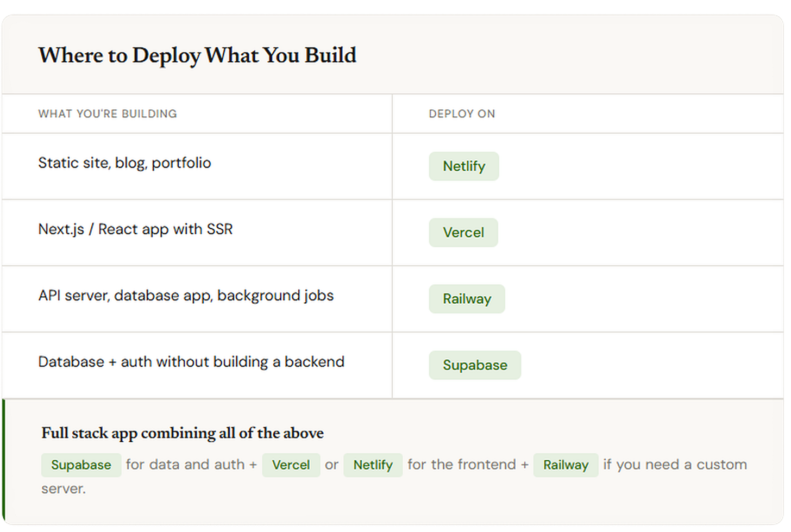This screenshot has width=791, height=532.
Task: Click the 'for data and auth +' text
Action: (x=191, y=465)
